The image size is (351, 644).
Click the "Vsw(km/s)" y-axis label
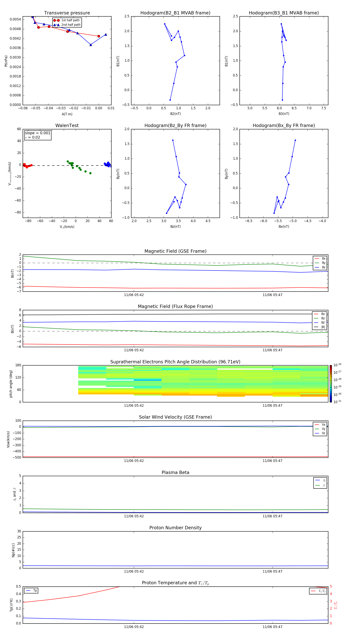click(8, 439)
